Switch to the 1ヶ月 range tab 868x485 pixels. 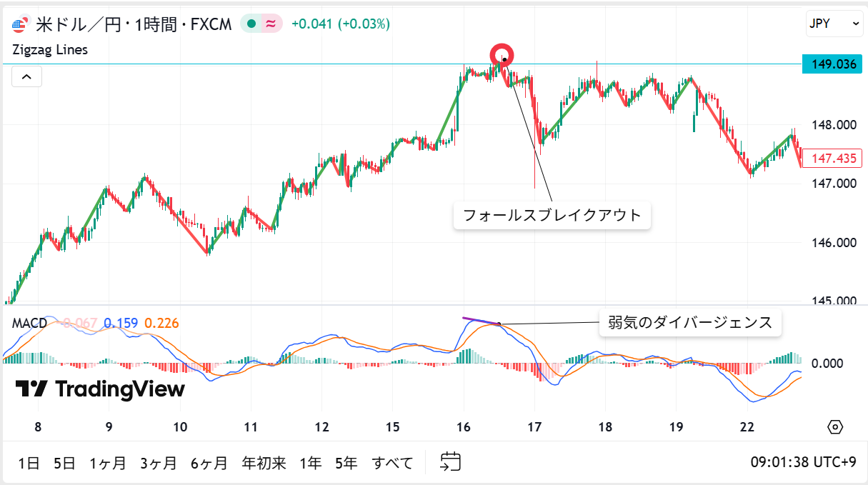pos(108,463)
